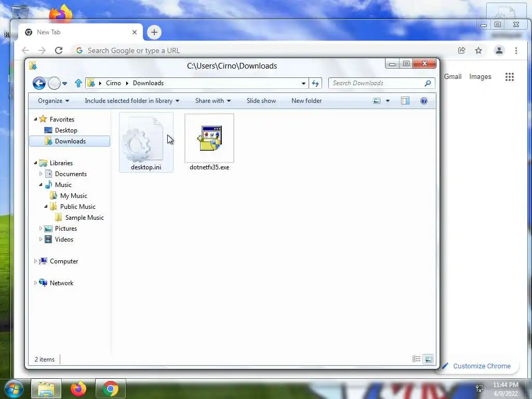
Task: Expand the Pictures library node
Action: 41,229
